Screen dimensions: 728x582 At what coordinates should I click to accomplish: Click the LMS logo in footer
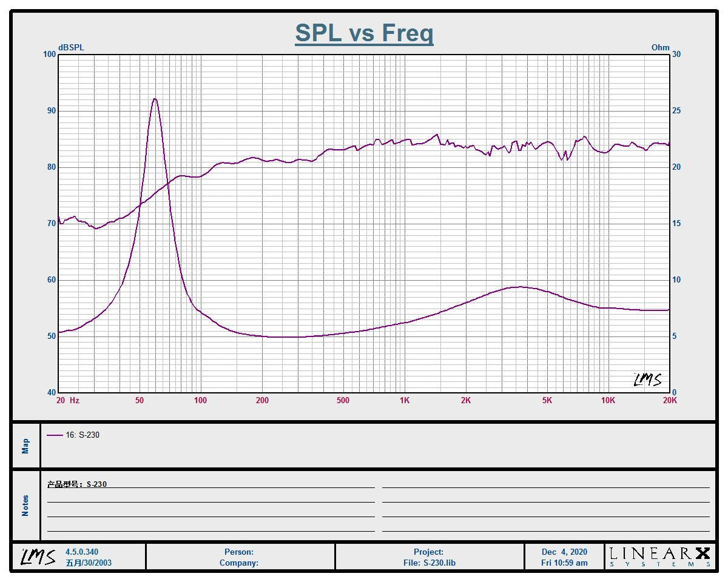[x=38, y=557]
